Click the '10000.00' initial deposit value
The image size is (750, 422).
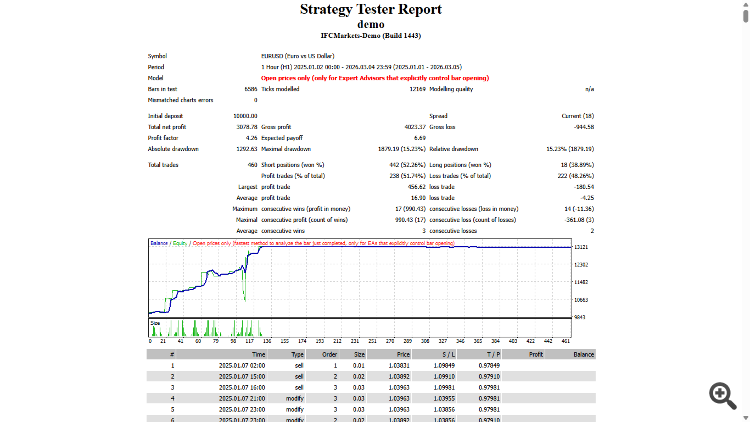[x=245, y=116]
